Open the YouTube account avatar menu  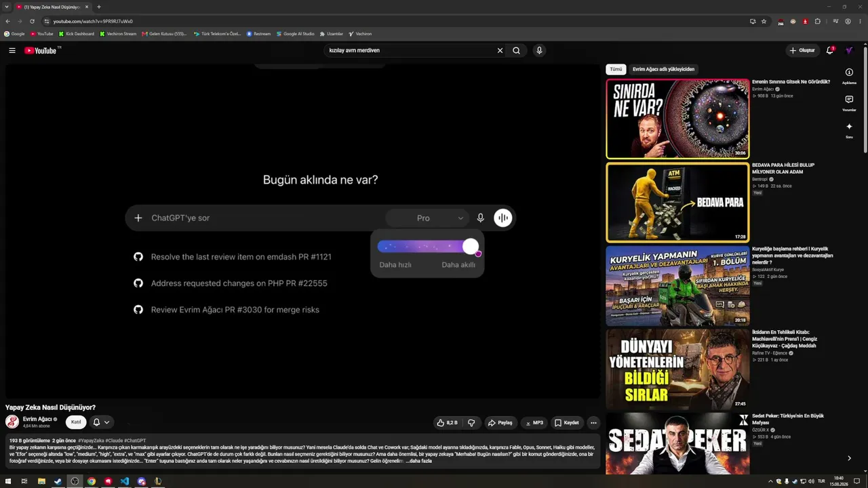point(848,50)
